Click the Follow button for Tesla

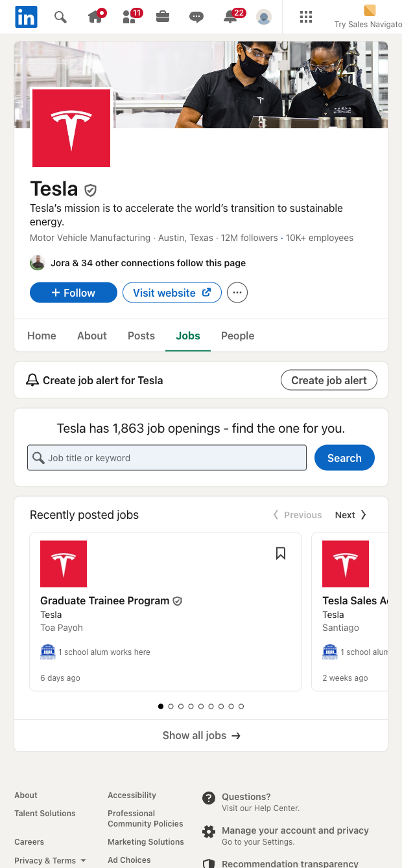pyautogui.click(x=73, y=293)
